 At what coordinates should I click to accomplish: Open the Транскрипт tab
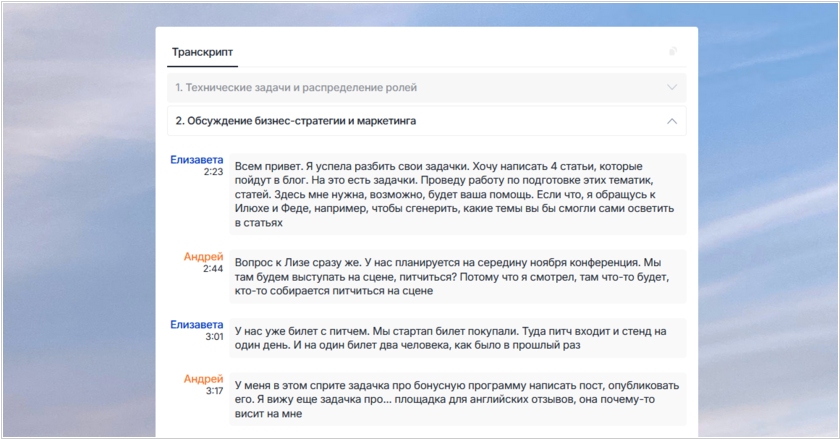coord(203,51)
